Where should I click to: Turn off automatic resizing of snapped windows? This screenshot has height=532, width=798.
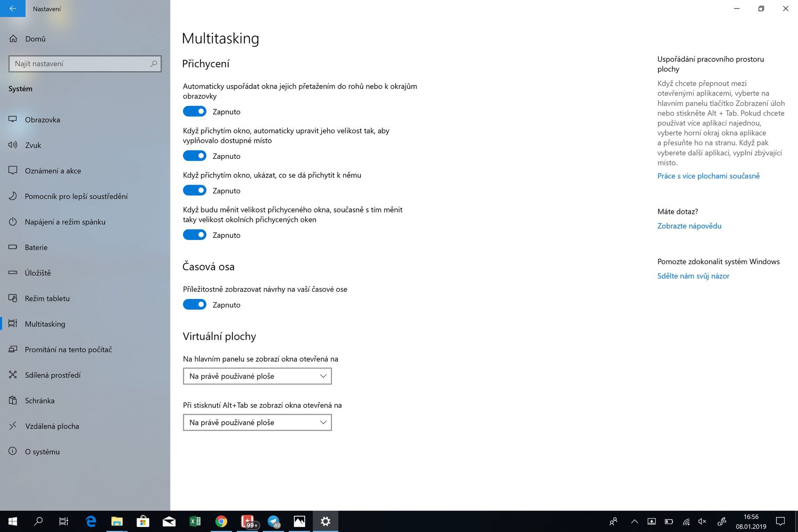pos(195,155)
